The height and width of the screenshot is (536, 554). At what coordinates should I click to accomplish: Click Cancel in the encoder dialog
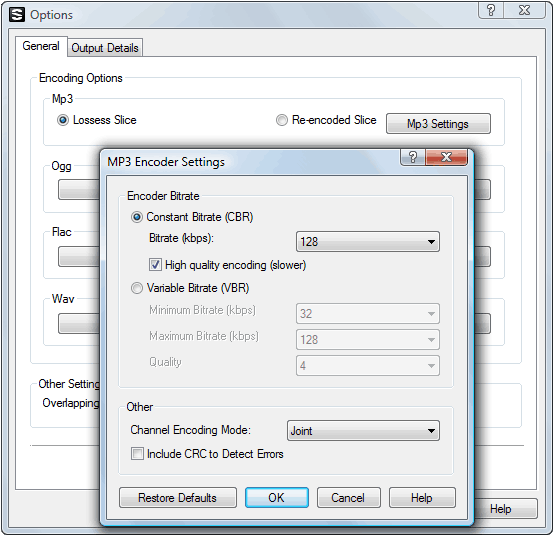pos(348,497)
